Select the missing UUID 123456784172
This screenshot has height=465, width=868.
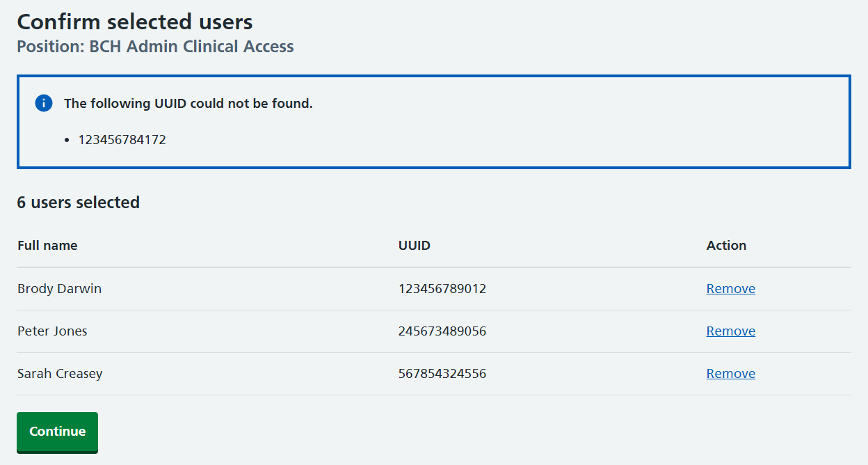122,140
